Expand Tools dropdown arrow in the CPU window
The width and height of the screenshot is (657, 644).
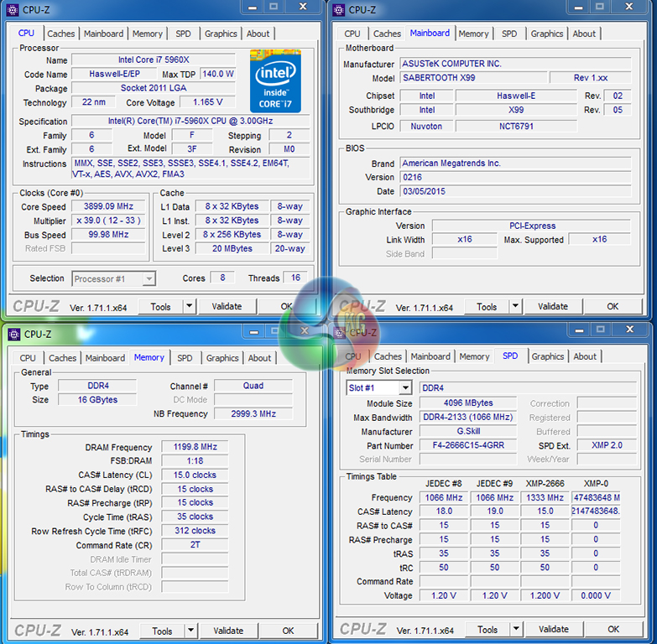click(189, 307)
